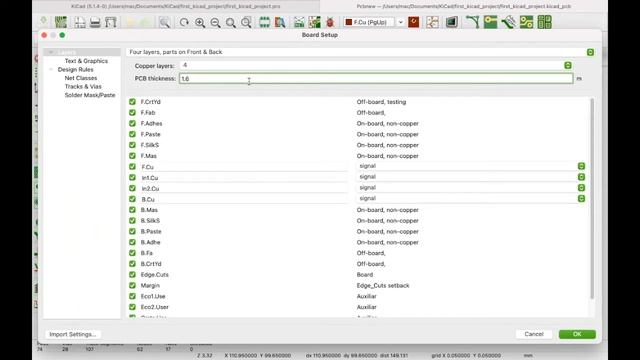Select the Tune Track Length tool
The width and height of the screenshot is (640, 360).
(508, 22)
